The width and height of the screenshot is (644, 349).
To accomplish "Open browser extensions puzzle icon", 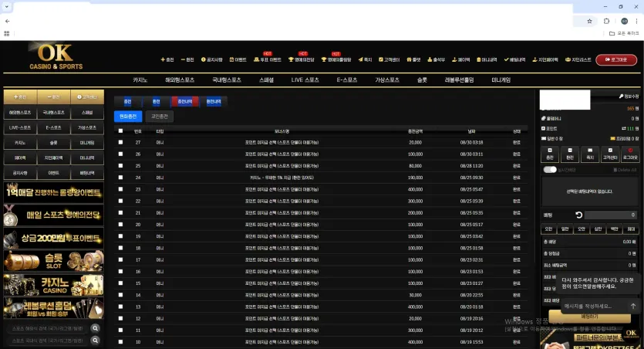I will (607, 21).
